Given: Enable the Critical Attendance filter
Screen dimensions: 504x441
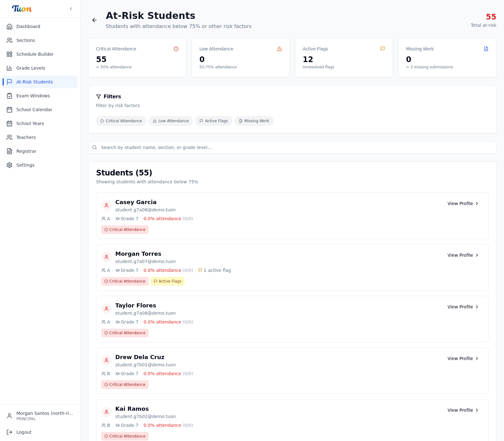Looking at the screenshot, I should click(121, 121).
